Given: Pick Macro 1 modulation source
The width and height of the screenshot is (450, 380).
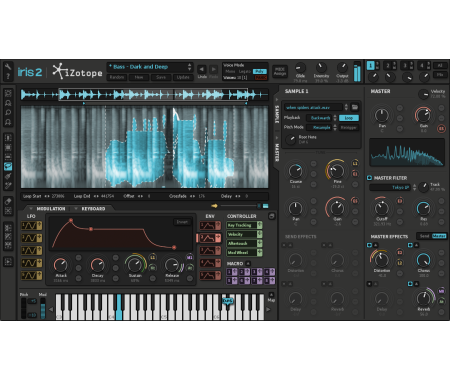Looking at the screenshot, I should click(232, 272).
